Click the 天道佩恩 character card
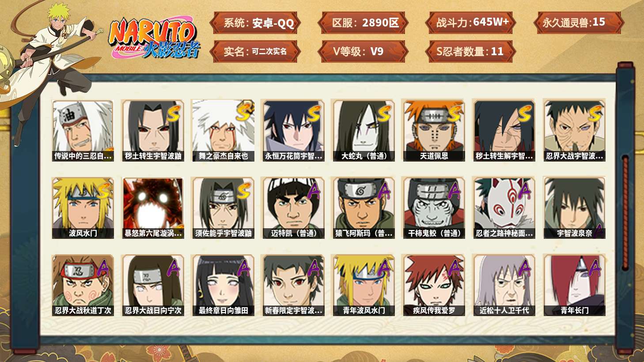 434,131
